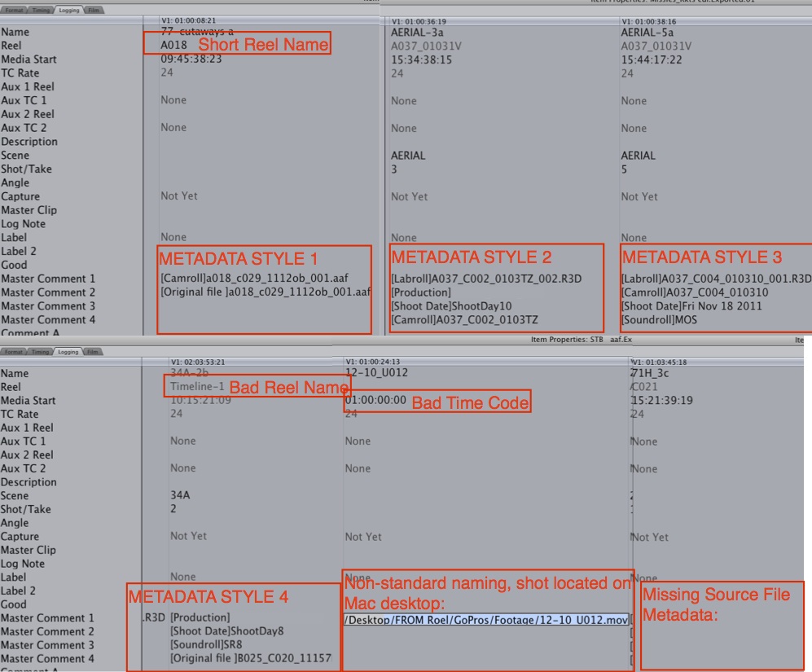Click the ShootDay10 shoot date comment

451,306
